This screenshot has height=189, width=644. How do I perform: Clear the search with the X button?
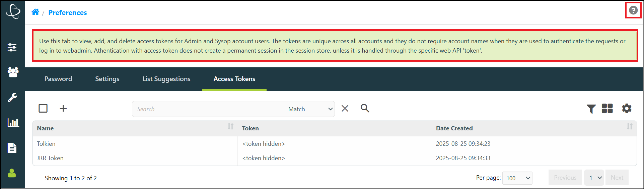(345, 108)
